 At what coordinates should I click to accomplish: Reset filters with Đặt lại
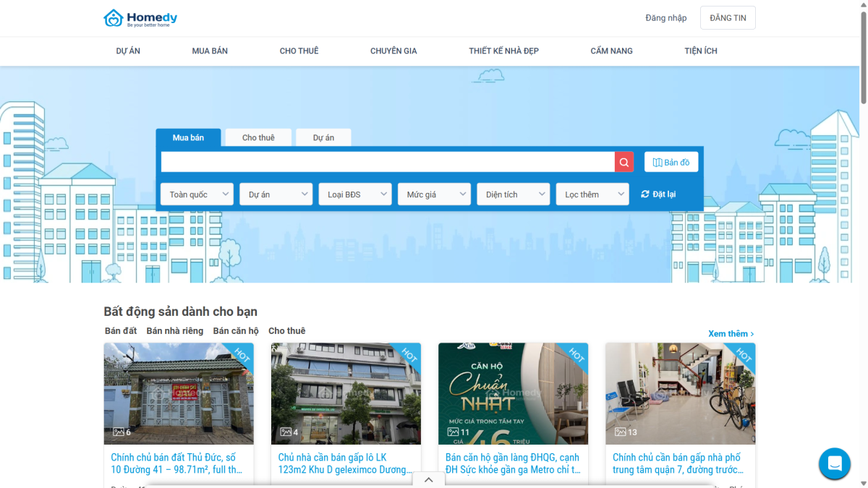tap(658, 194)
